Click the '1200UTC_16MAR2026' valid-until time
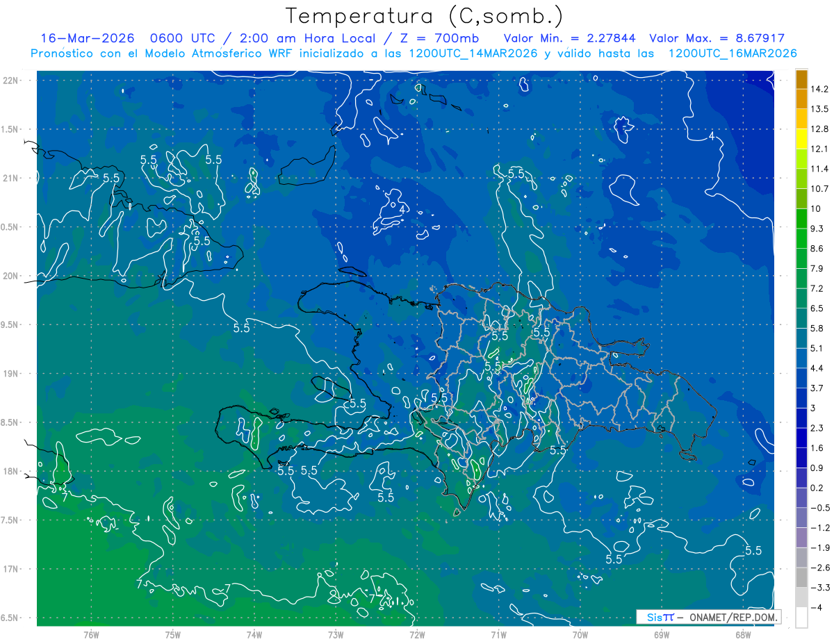Image resolution: width=834 pixels, height=644 pixels. [733, 53]
